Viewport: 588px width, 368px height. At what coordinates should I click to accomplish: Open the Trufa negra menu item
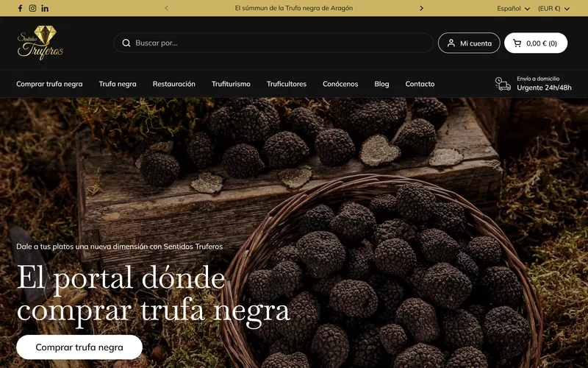pos(118,84)
